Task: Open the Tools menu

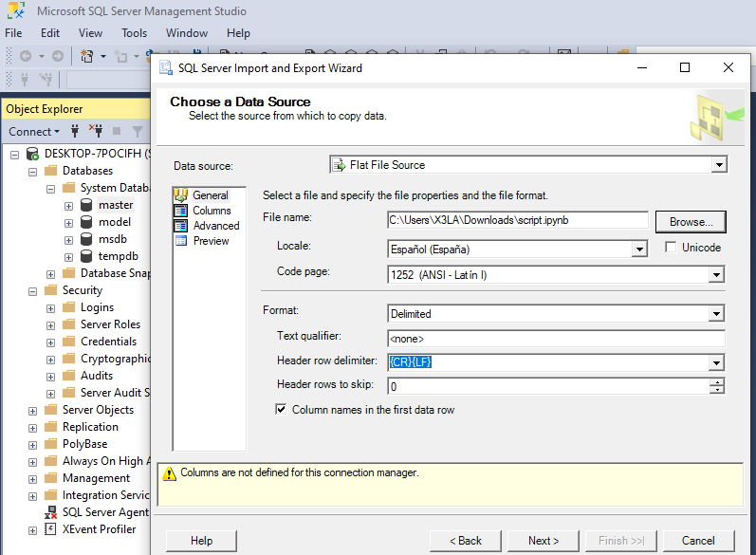Action: pos(134,33)
